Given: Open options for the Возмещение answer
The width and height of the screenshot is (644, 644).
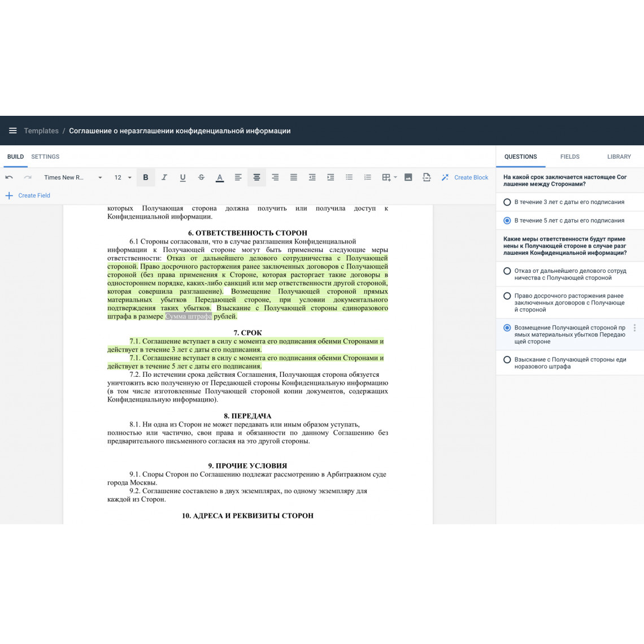Looking at the screenshot, I should (634, 328).
